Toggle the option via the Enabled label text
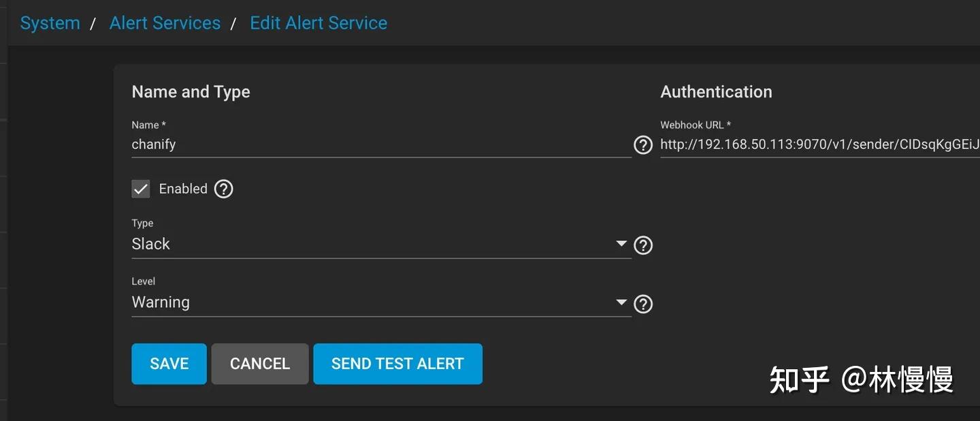 [183, 189]
